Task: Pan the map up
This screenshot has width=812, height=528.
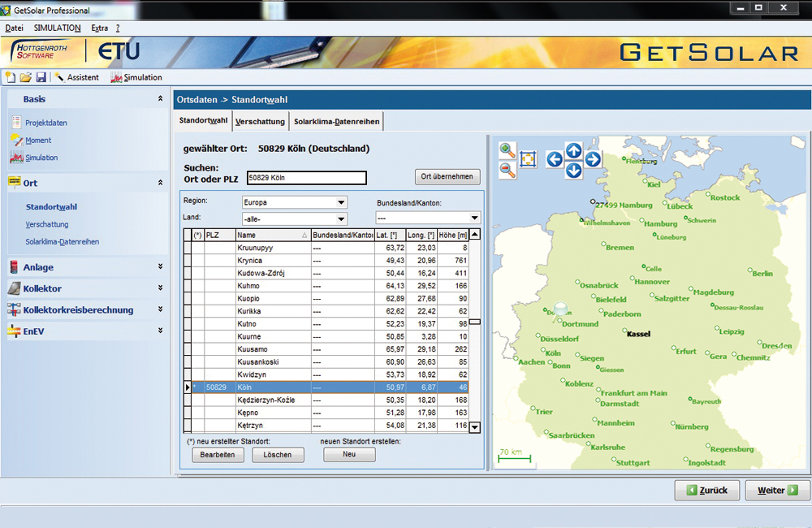Action: 573,150
